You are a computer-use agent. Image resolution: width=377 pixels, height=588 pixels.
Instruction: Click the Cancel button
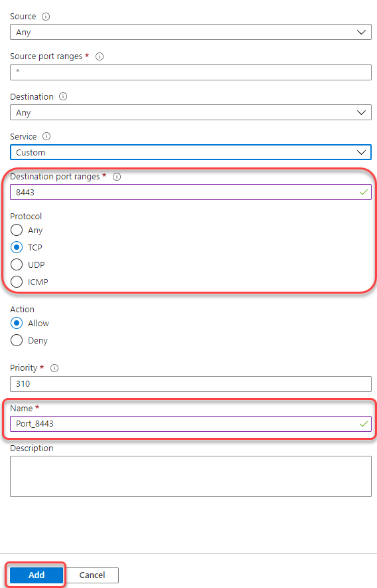tap(92, 575)
